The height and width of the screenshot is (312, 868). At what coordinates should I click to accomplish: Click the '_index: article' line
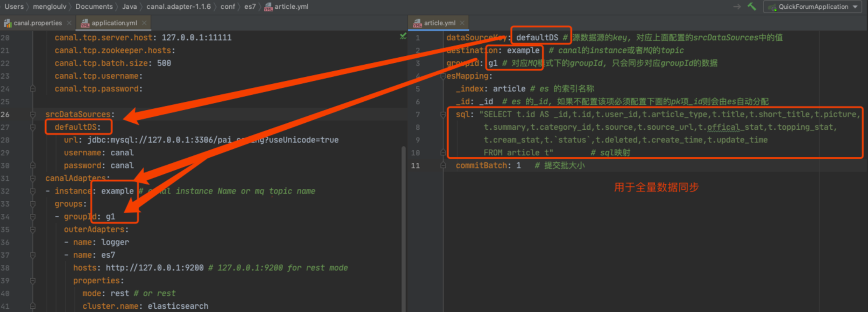(x=490, y=89)
